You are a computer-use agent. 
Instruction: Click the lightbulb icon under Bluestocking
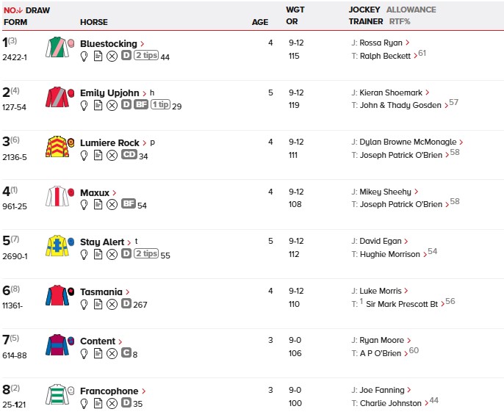(x=84, y=57)
